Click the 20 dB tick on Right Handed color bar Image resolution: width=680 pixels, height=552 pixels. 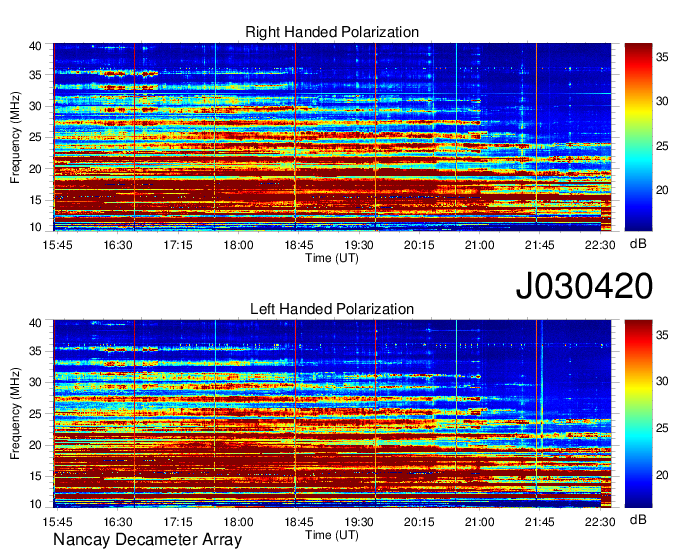tap(662, 190)
